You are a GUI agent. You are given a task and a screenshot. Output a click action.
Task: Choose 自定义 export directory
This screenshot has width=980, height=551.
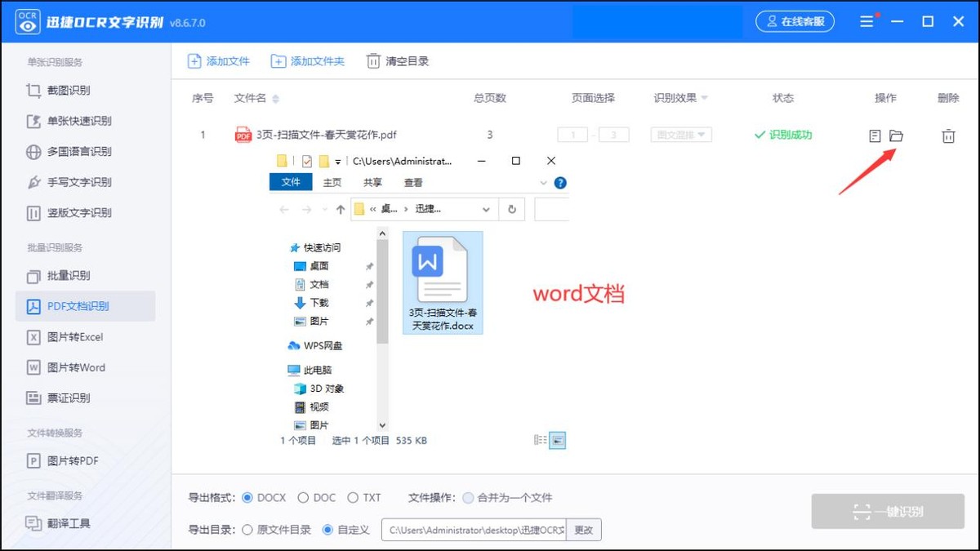(x=346, y=530)
